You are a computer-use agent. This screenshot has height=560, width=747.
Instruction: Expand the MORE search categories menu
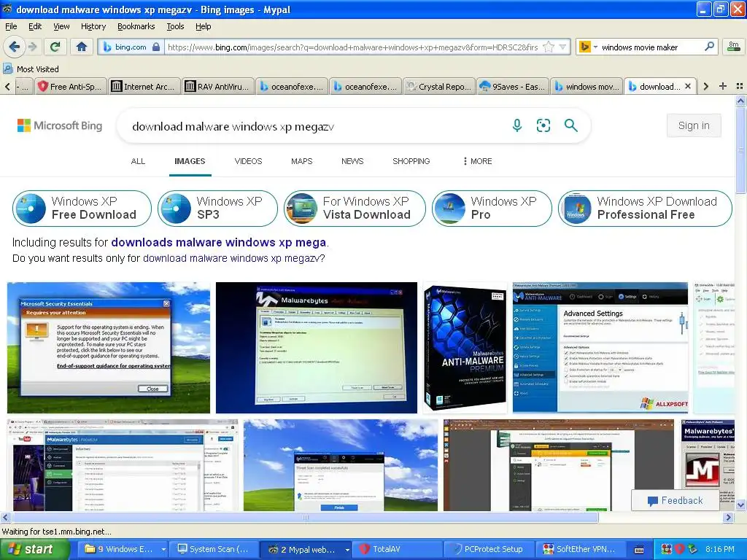click(477, 161)
